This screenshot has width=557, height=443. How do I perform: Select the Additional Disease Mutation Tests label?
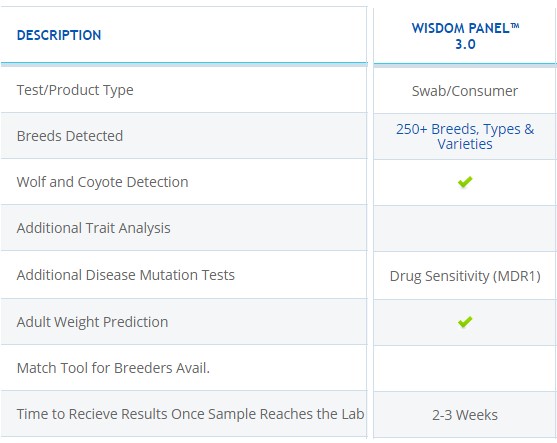click(x=126, y=275)
